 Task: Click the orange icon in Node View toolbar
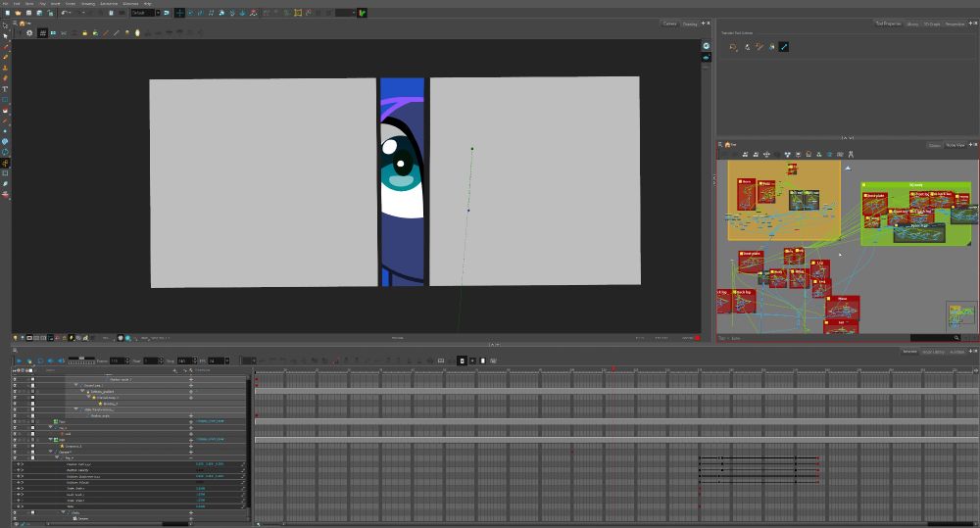808,155
